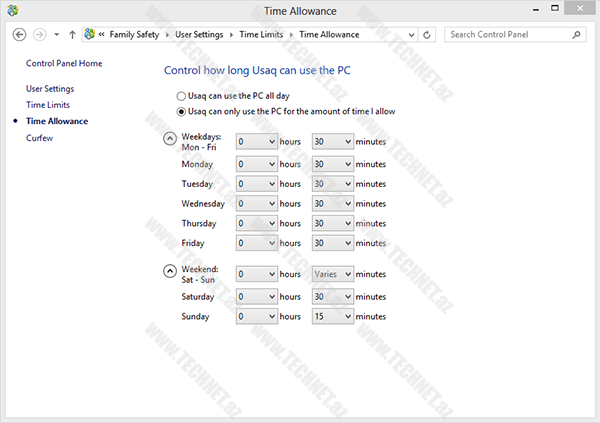The image size is (600, 423).
Task: Go to Control Panel Home
Action: [64, 63]
